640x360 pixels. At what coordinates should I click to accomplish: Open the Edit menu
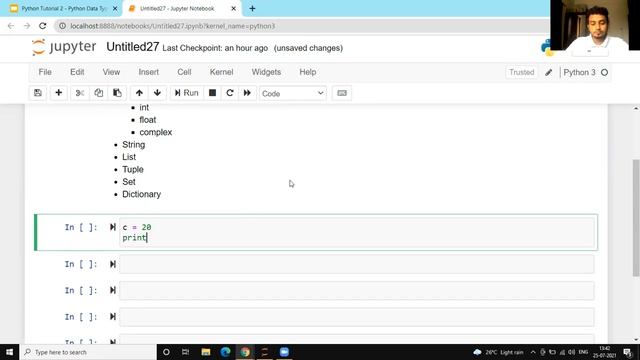pyautogui.click(x=77, y=72)
